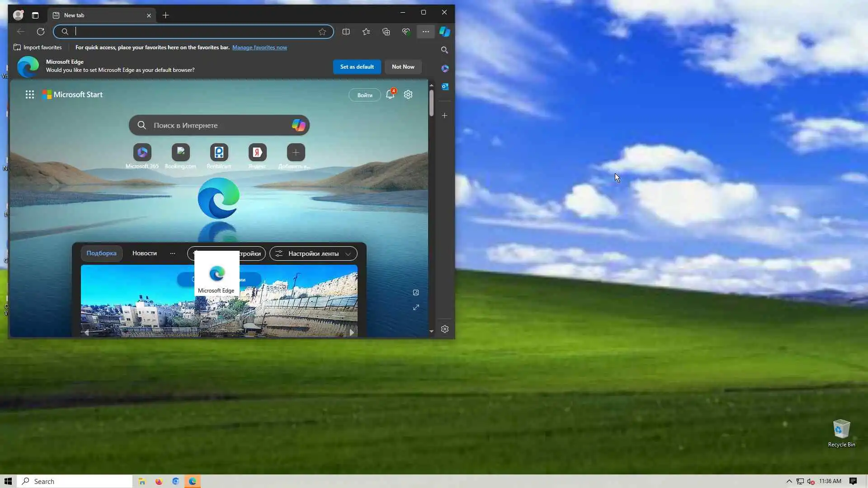Viewport: 868px width, 488px height.
Task: Open the Collections toolbar icon
Action: [386, 32]
